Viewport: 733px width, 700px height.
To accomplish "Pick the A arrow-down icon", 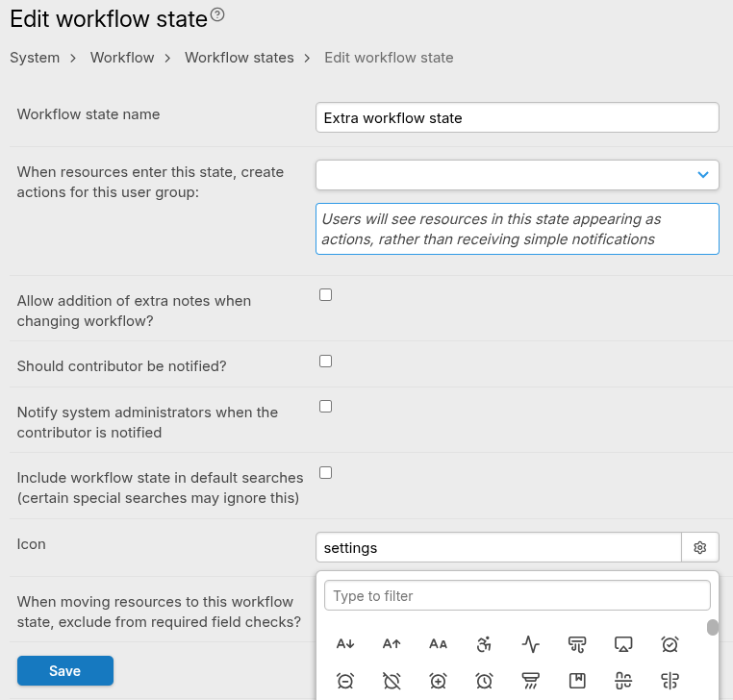I will click(x=345, y=644).
